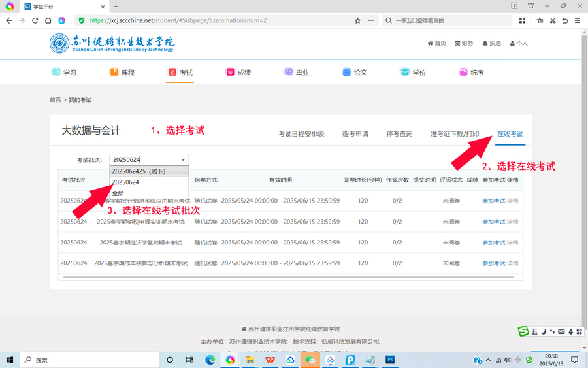Screen dimensions: 588x368
Task: Open 详情 for 经济学基础期末考试
Action: tap(513, 243)
